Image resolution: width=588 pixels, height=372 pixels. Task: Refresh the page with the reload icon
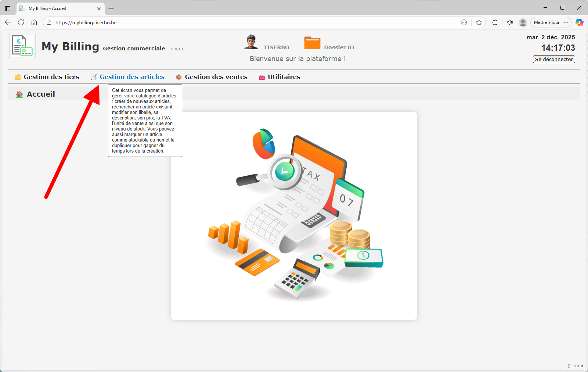click(21, 22)
